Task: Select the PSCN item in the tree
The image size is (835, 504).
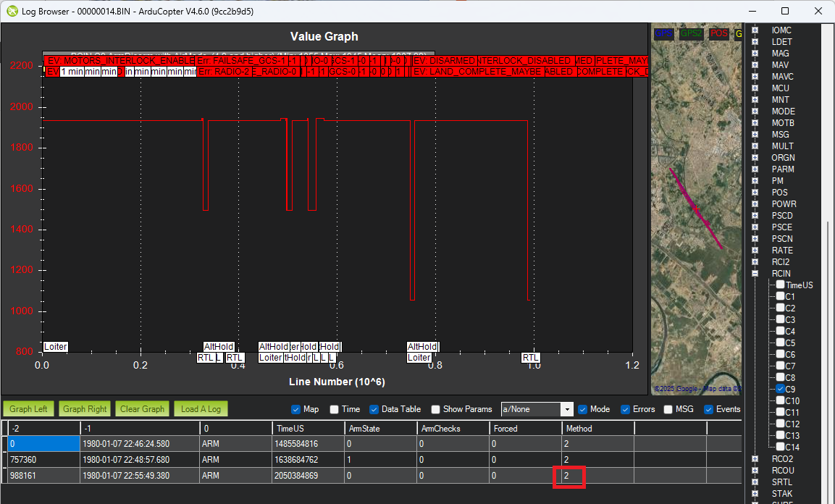Action: click(782, 239)
